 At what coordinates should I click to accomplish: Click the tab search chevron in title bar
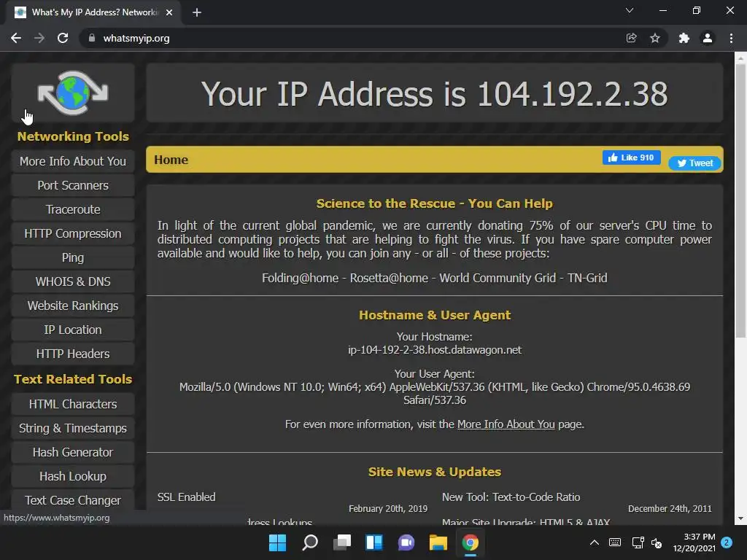pos(630,10)
